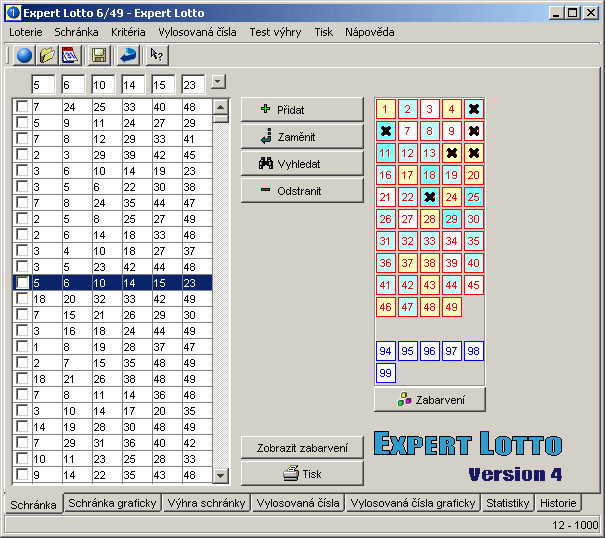
Task: Click the Odstranit button
Action: point(302,191)
